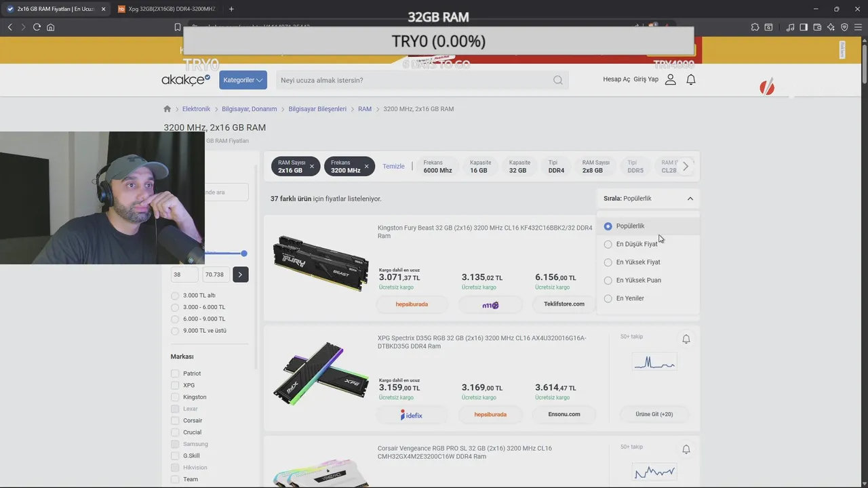Screen dimensions: 868x488
Task: Apply the Kapasite 16 GB quick filter
Action: [x=480, y=167]
